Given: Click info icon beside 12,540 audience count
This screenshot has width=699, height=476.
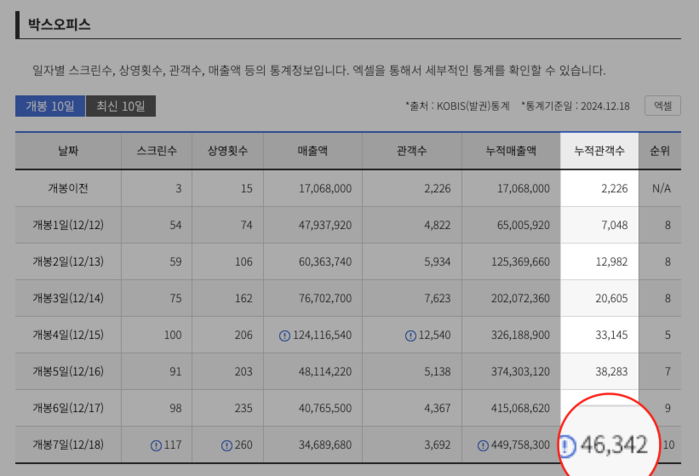Looking at the screenshot, I should pyautogui.click(x=410, y=336).
